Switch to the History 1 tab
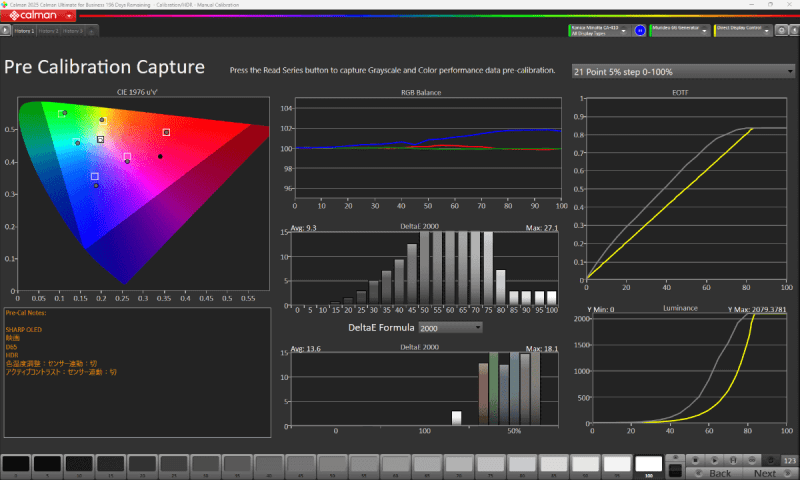800x480 pixels. (x=23, y=31)
